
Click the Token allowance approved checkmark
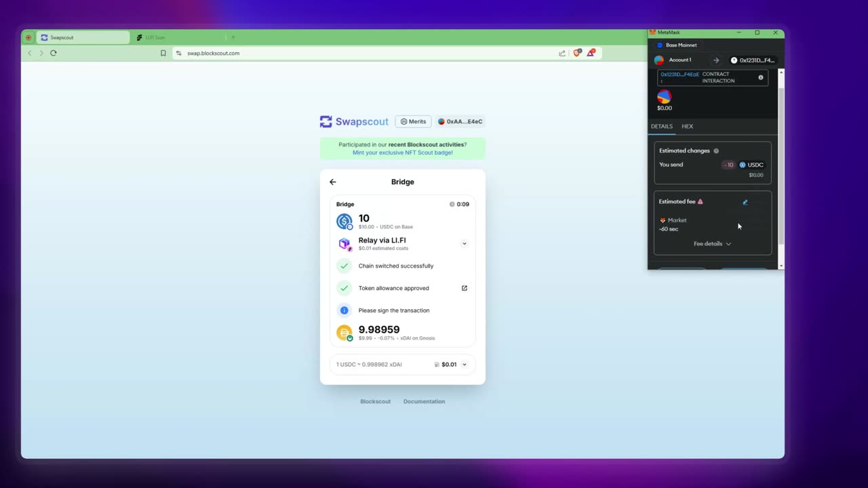coord(344,288)
